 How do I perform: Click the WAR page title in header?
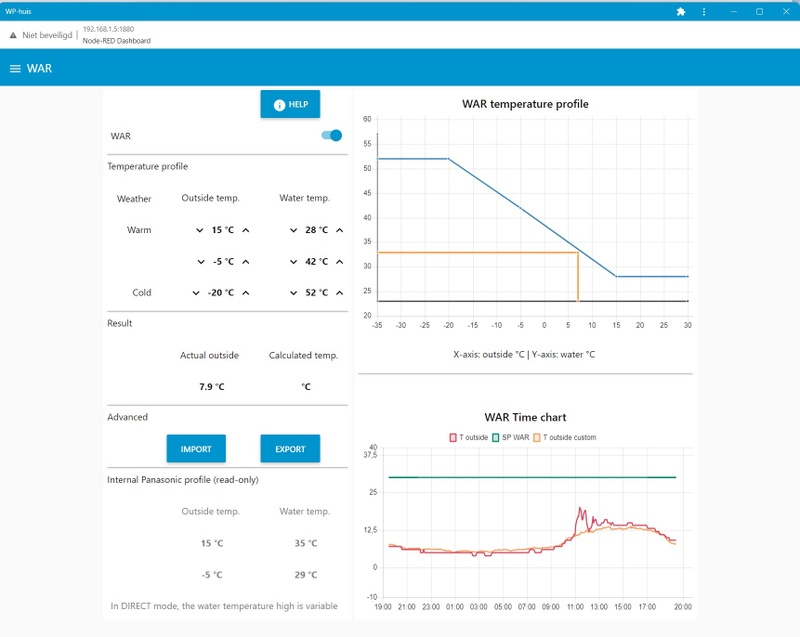pyautogui.click(x=39, y=68)
